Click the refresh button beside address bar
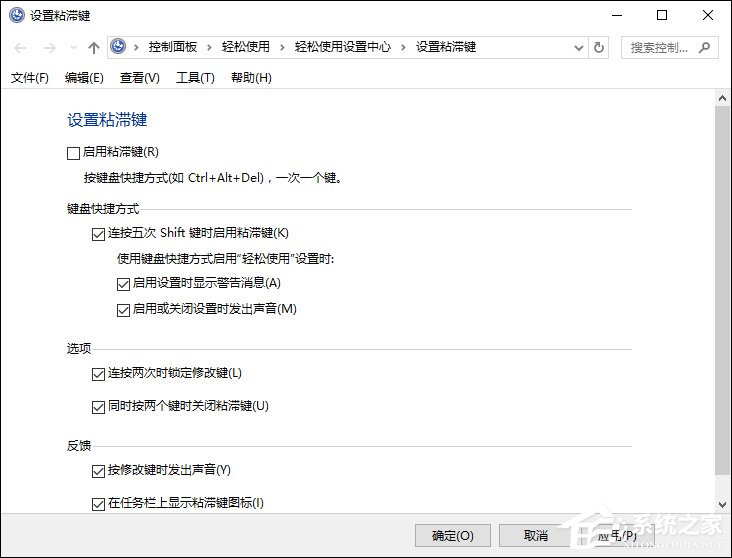Image resolution: width=732 pixels, height=558 pixels. [598, 47]
